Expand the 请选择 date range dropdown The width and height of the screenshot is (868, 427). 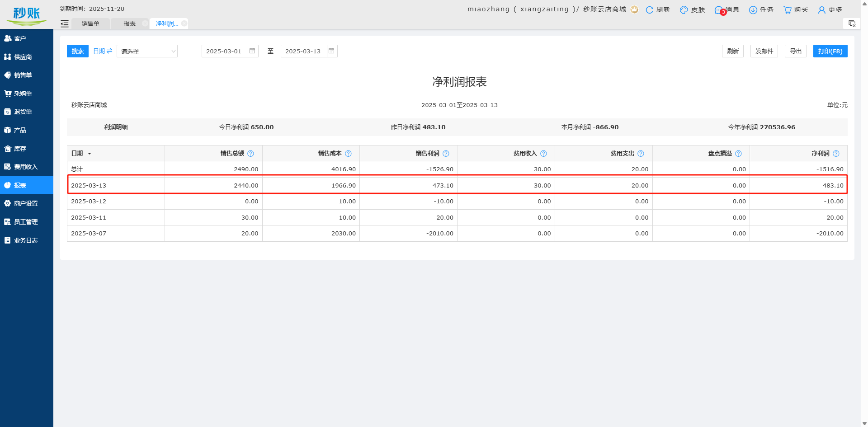coord(147,52)
